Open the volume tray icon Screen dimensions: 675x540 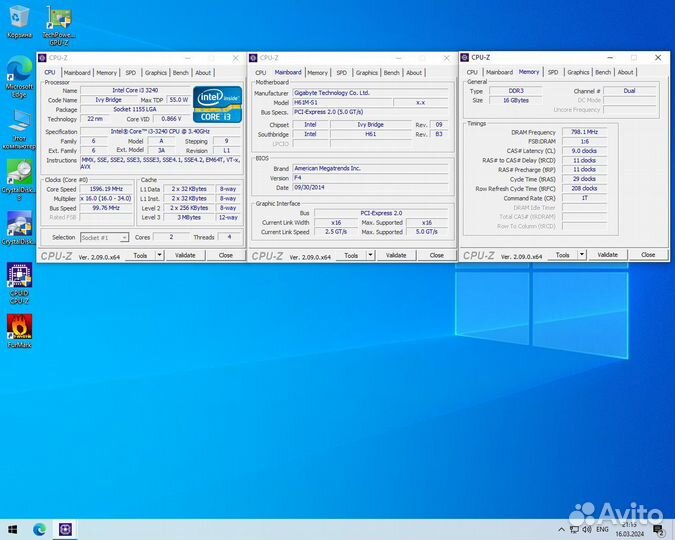(587, 529)
